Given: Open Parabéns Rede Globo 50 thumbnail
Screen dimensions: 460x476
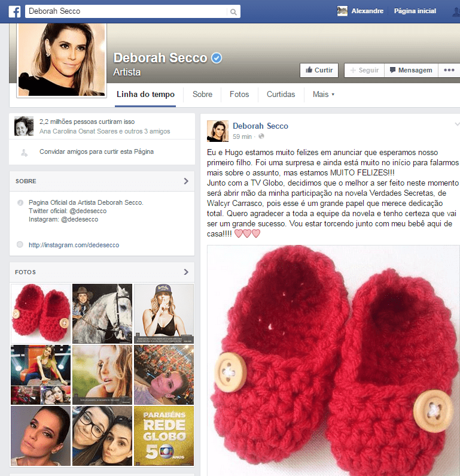Looking at the screenshot, I should click(164, 436).
